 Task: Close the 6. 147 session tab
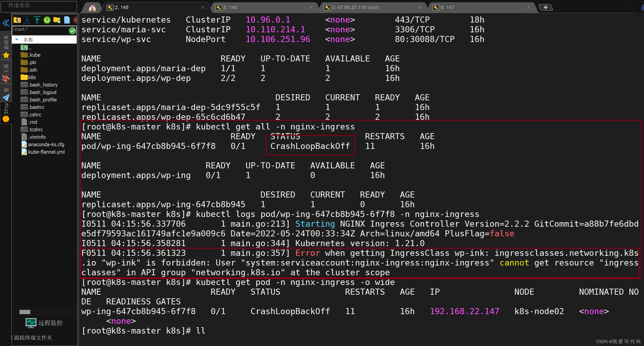(x=528, y=7)
